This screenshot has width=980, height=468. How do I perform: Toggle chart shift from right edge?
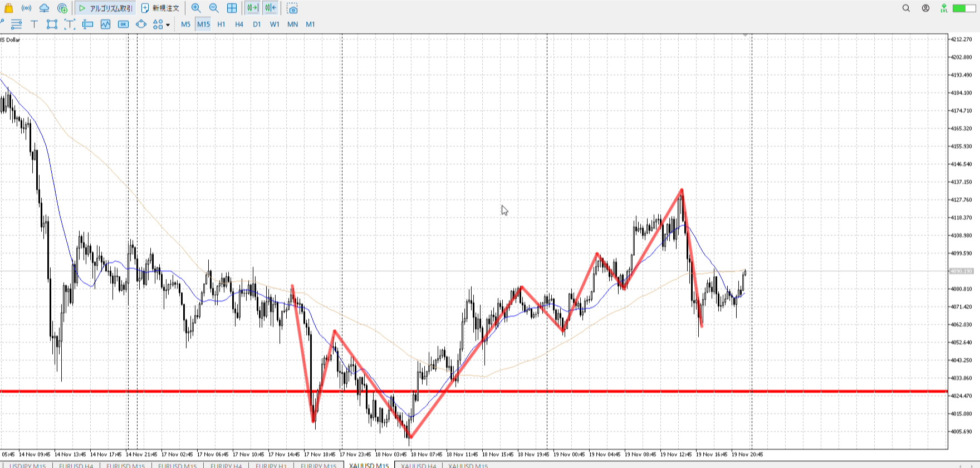[x=271, y=8]
